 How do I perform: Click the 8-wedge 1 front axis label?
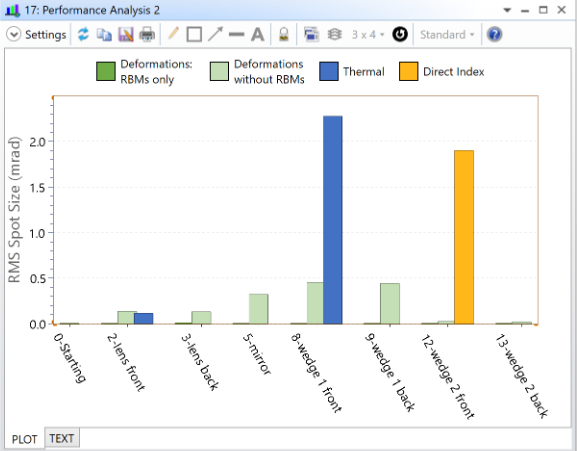click(x=316, y=372)
